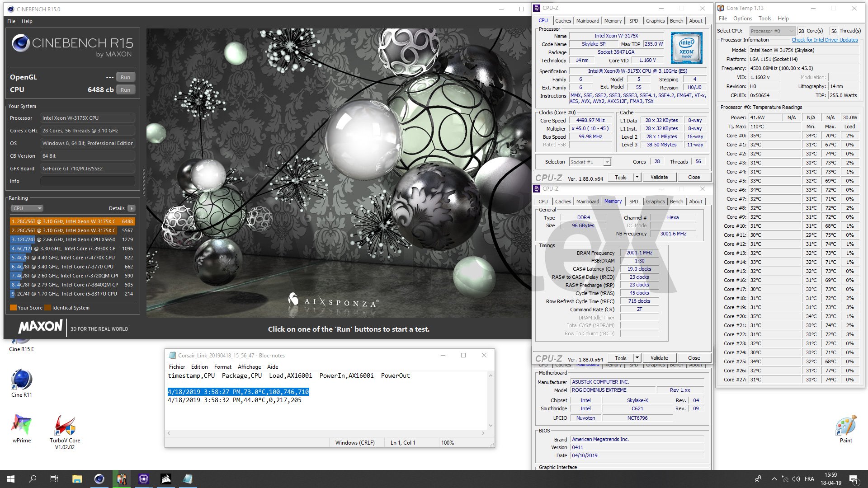Open Notepad Format menu
Viewport: 868px width, 488px height.
pos(222,367)
